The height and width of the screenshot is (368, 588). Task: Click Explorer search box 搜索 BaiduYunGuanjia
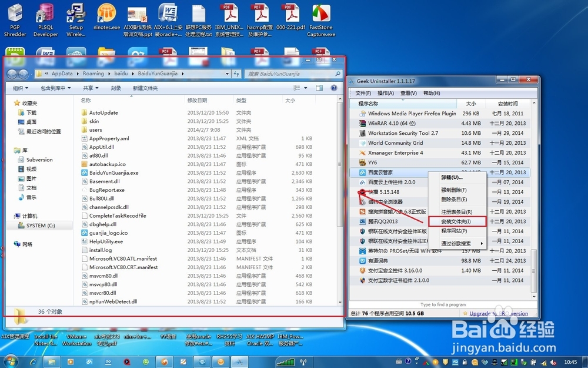[293, 74]
